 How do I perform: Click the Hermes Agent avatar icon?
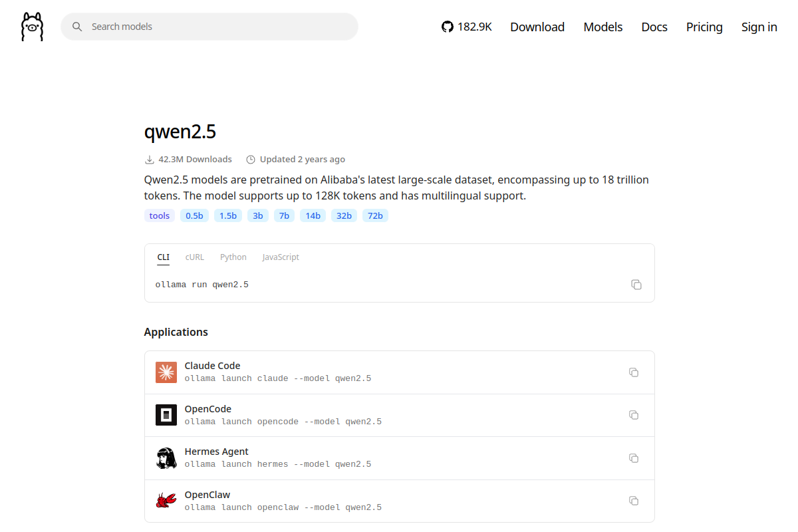pos(166,458)
